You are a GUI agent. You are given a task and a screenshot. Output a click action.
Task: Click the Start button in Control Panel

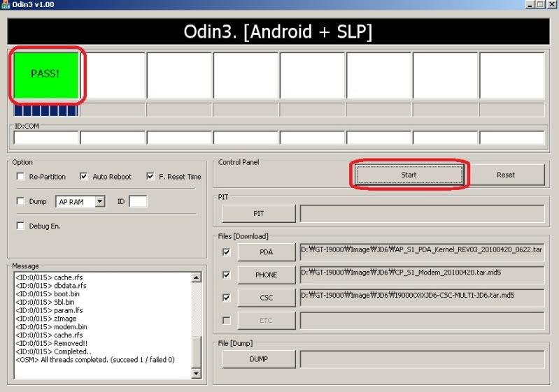coord(409,175)
